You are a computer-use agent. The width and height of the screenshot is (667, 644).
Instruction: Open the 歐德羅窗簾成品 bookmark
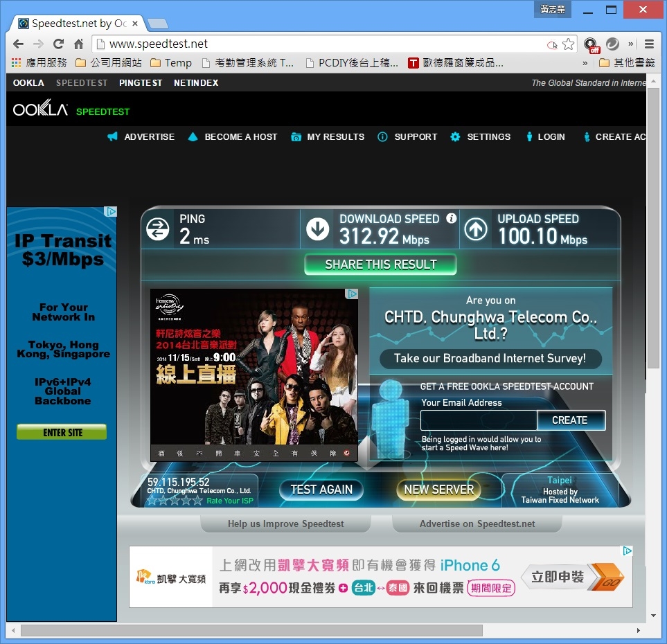456,63
